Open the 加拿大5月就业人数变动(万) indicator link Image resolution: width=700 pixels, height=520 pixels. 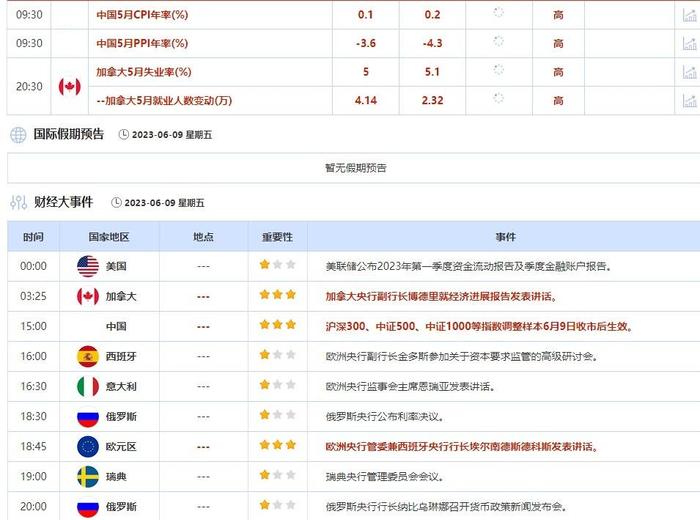point(164,100)
